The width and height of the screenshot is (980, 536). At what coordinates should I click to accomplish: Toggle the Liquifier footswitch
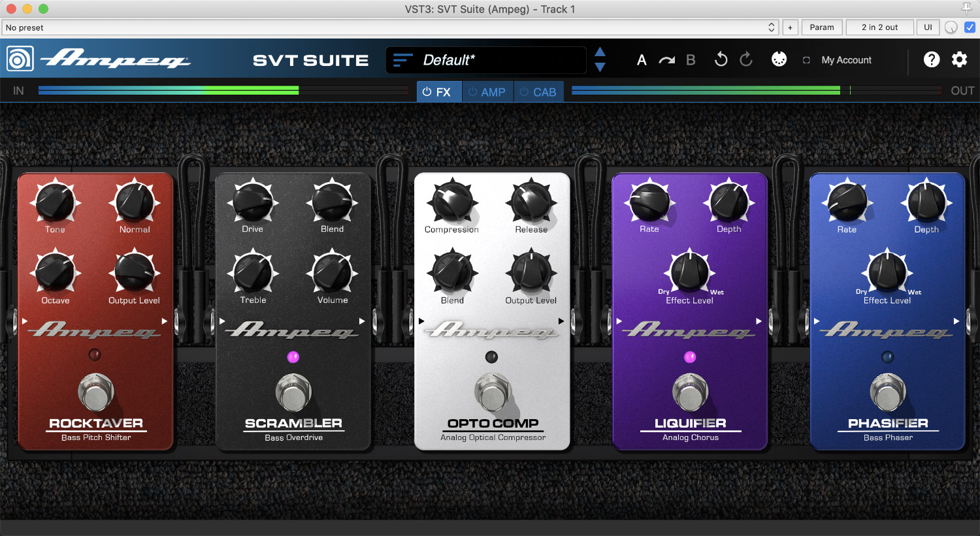click(690, 392)
